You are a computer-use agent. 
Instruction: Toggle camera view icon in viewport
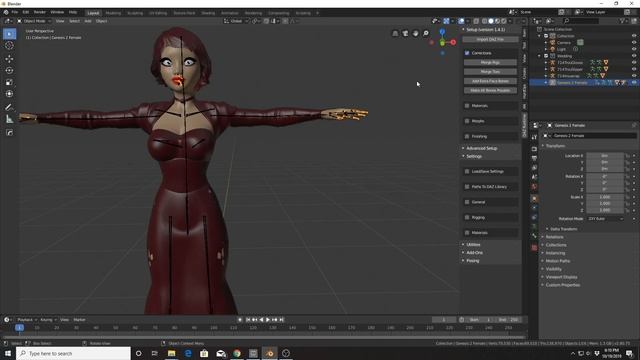pyautogui.click(x=405, y=33)
